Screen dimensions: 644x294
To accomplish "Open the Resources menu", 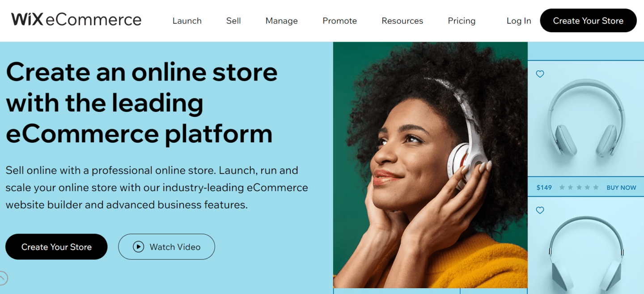I will pos(402,21).
